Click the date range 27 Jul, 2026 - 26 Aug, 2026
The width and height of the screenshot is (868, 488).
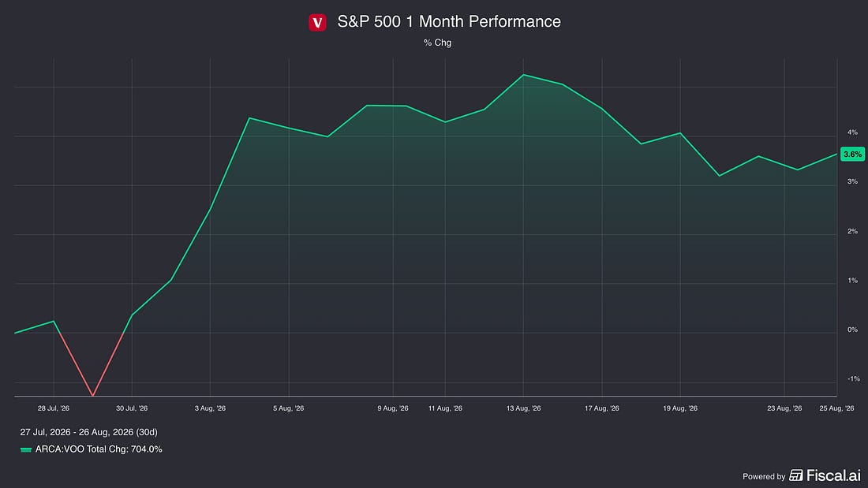tap(88, 432)
